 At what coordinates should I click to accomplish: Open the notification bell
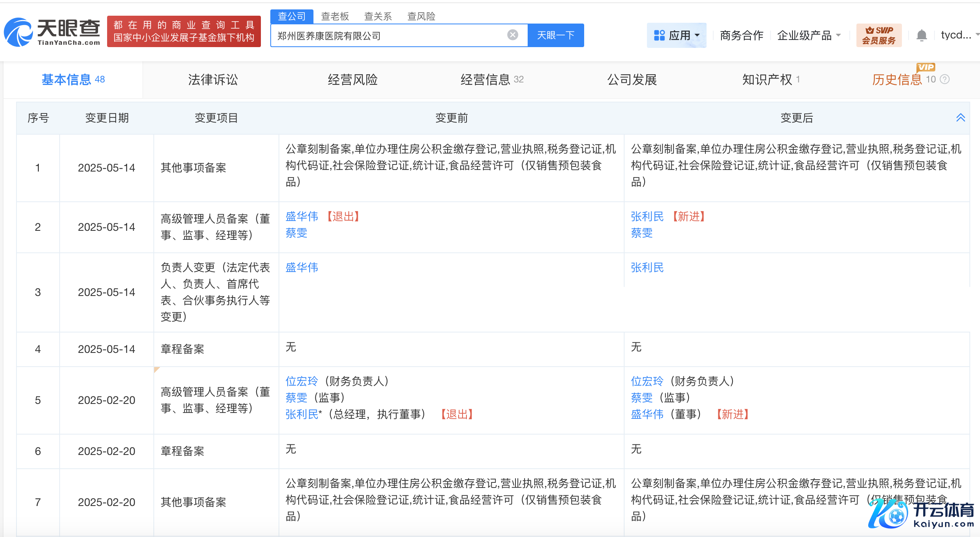tap(922, 36)
